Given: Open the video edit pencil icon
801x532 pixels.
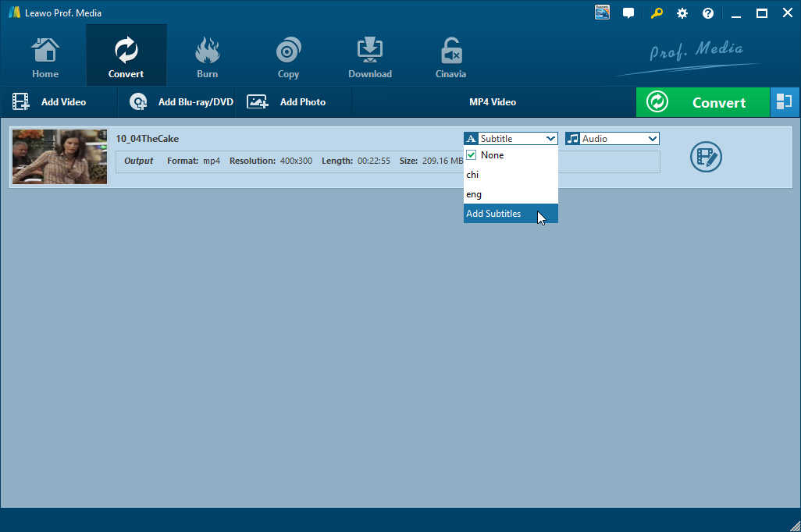Looking at the screenshot, I should coord(706,157).
